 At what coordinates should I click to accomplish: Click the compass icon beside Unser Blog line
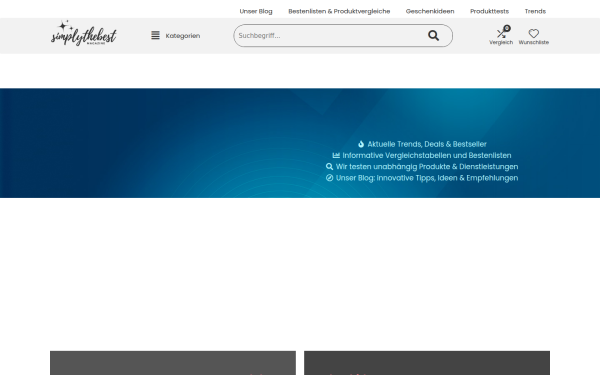(329, 178)
